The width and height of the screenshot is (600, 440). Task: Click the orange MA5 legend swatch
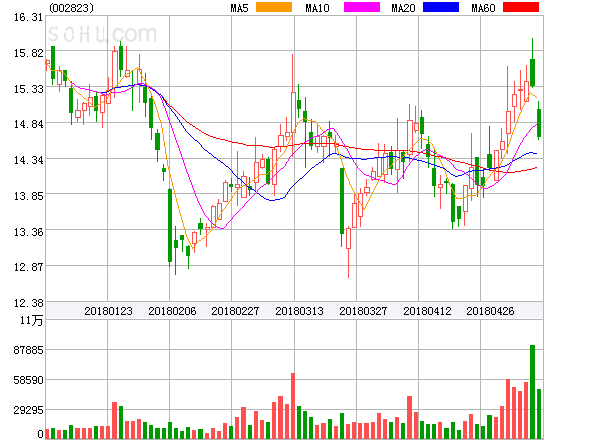pos(273,8)
